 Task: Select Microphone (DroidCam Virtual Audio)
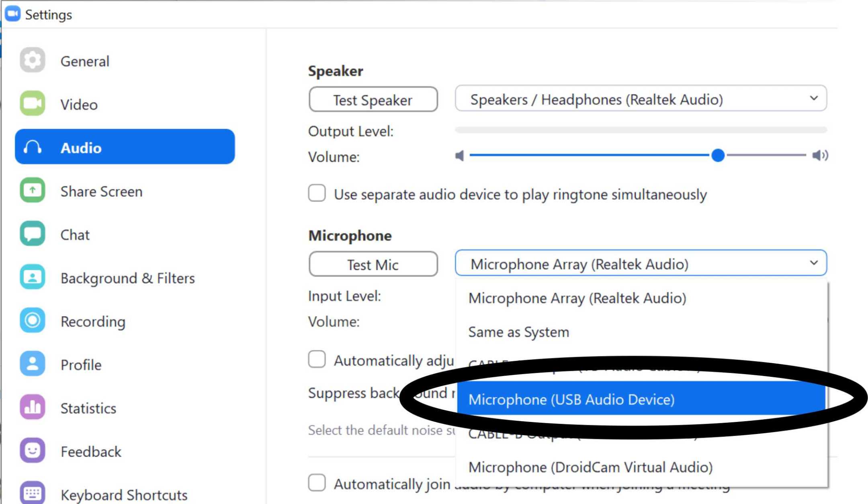(x=590, y=467)
